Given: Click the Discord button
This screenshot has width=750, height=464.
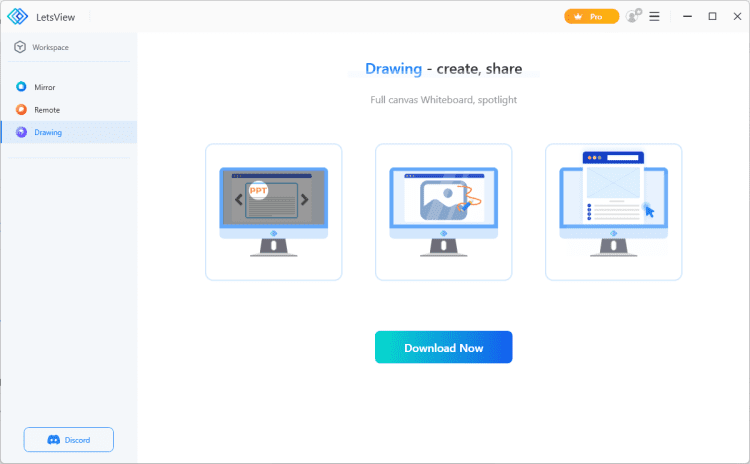Looking at the screenshot, I should tap(69, 440).
